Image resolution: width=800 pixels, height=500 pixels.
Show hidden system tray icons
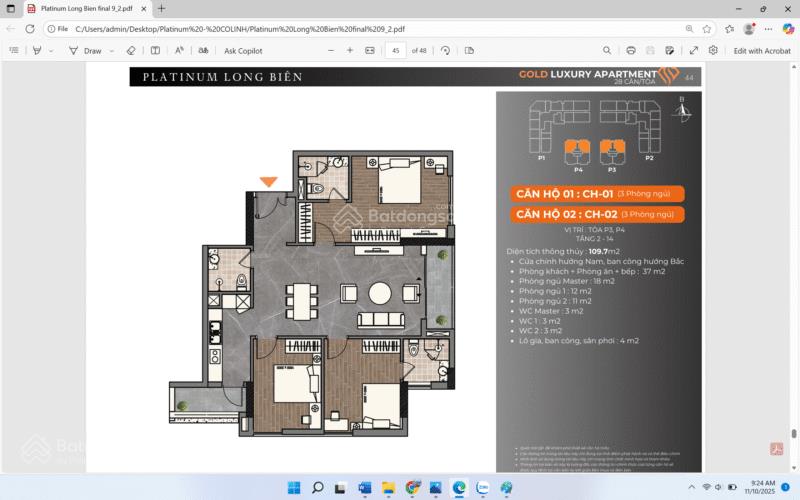point(691,487)
